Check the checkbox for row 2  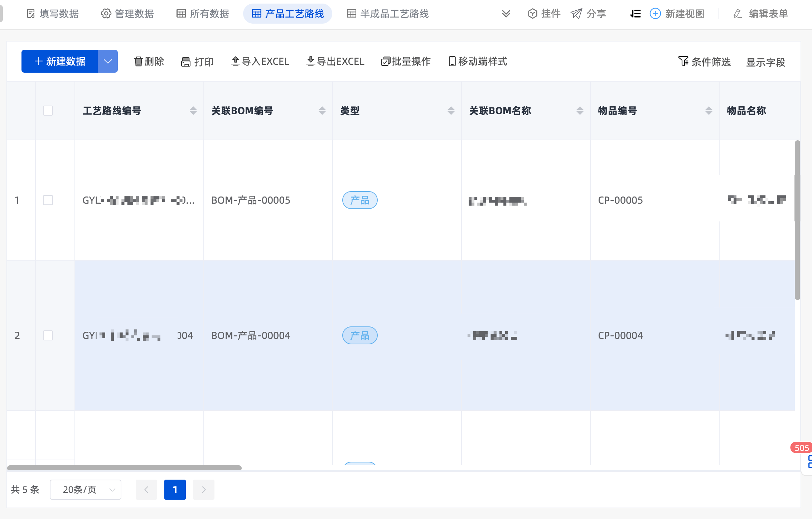tap(48, 335)
